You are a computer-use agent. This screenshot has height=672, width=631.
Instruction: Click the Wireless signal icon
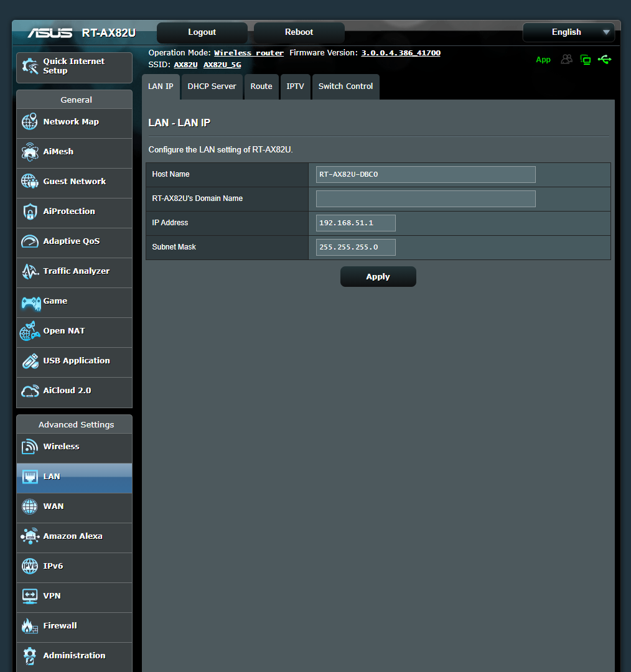click(x=30, y=447)
